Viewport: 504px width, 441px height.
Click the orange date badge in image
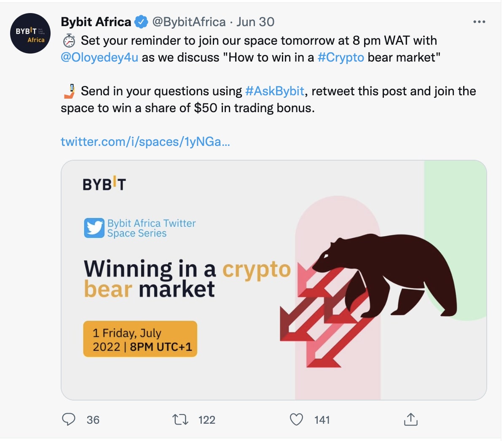140,339
